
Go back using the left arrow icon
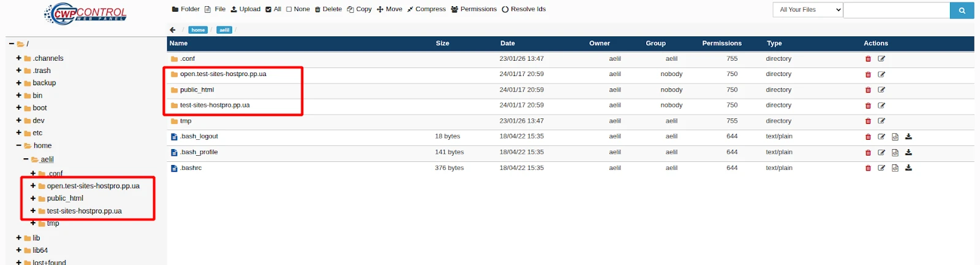pos(173,30)
